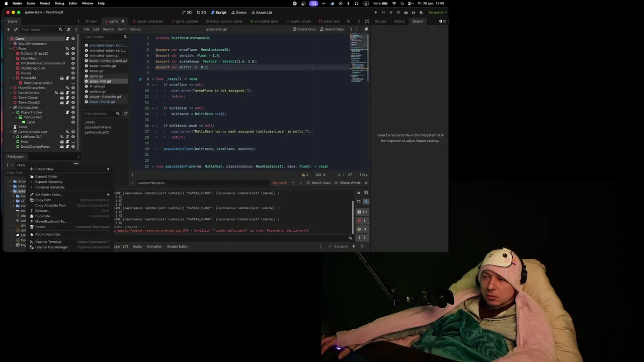This screenshot has height=362, width=644.
Task: Switch to player-character scene tab
Action: [147, 21]
